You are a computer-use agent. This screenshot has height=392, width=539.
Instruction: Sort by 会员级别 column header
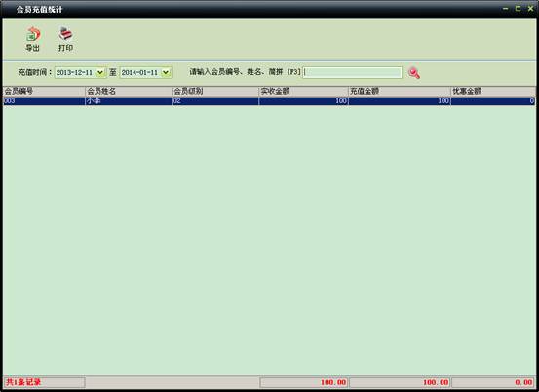tap(215, 91)
